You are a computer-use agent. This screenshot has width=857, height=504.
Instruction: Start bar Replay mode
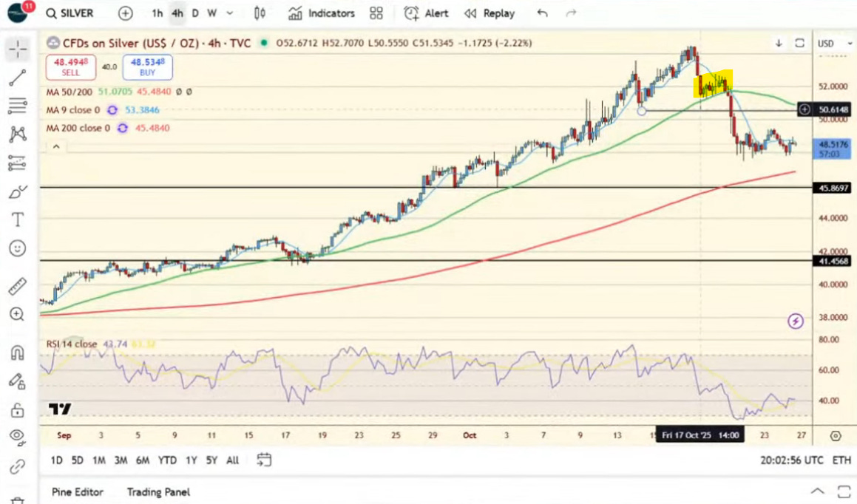click(x=490, y=13)
